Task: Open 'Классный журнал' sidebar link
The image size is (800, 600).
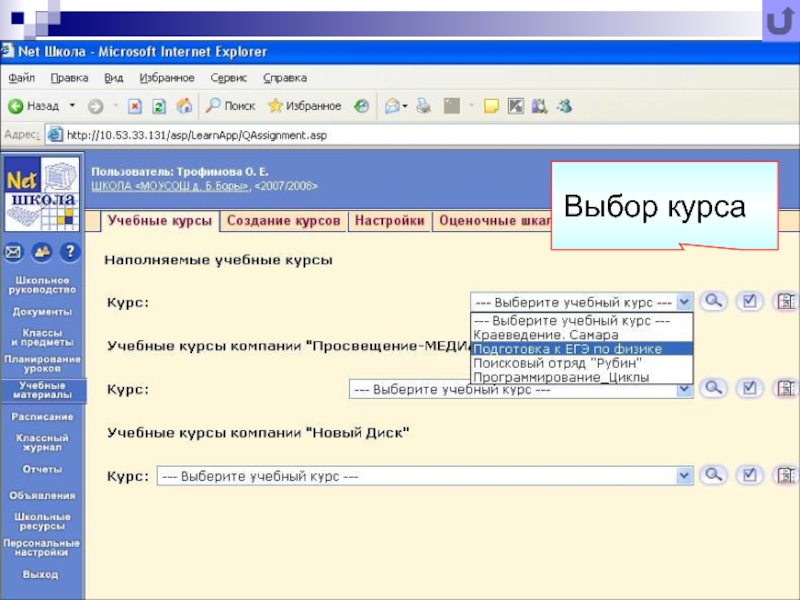Action: coord(42,442)
